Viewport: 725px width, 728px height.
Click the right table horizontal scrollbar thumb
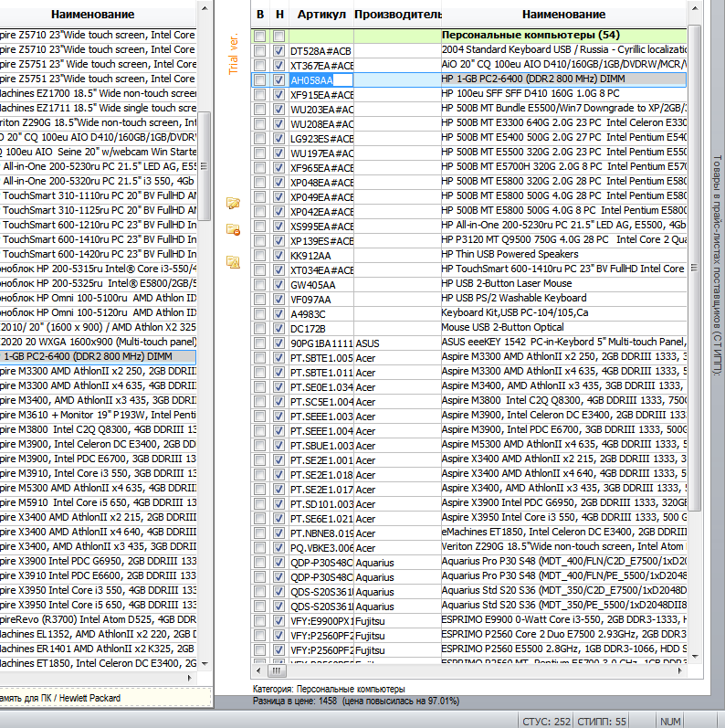pyautogui.click(x=277, y=670)
